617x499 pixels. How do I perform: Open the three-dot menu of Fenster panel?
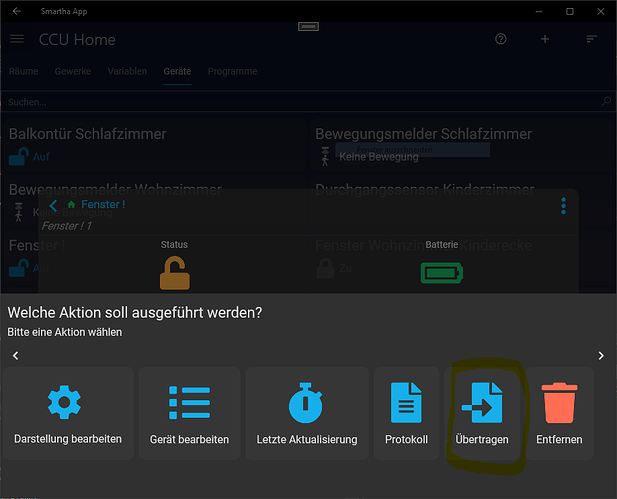click(563, 205)
